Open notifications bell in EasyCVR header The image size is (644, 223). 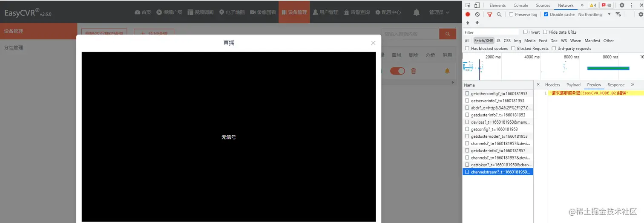pos(417,12)
